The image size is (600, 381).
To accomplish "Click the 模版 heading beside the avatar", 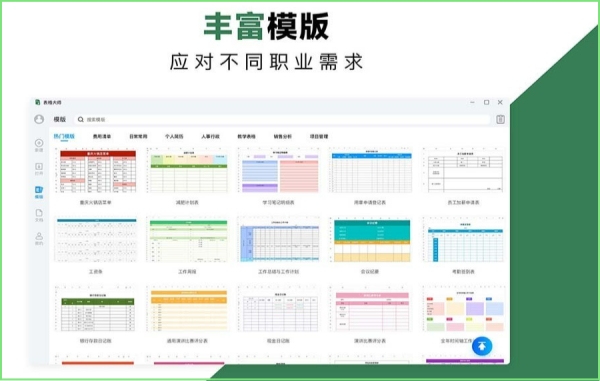I will click(x=59, y=119).
